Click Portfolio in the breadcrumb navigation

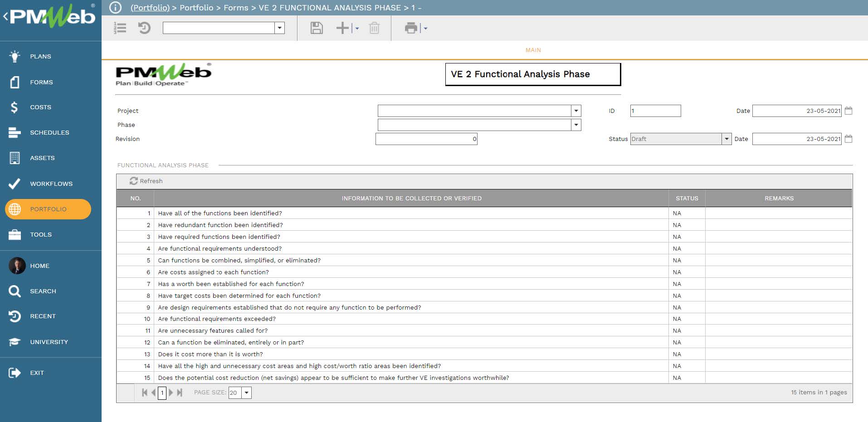[196, 8]
